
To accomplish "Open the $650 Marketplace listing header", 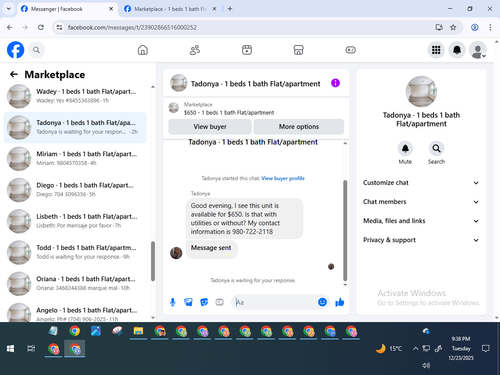I will click(x=256, y=109).
